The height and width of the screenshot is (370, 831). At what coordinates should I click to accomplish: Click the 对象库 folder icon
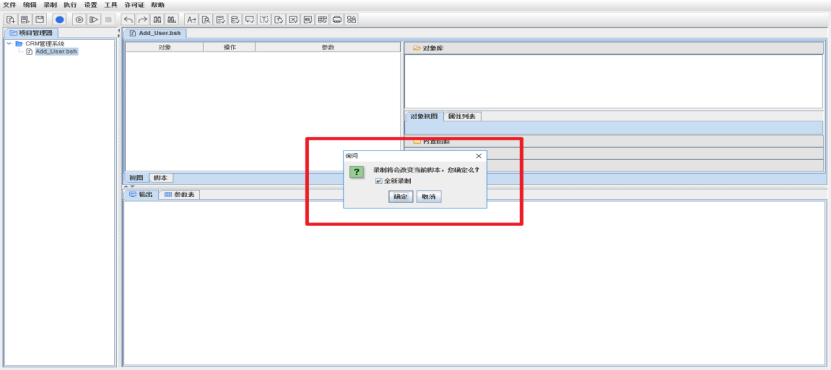[417, 48]
